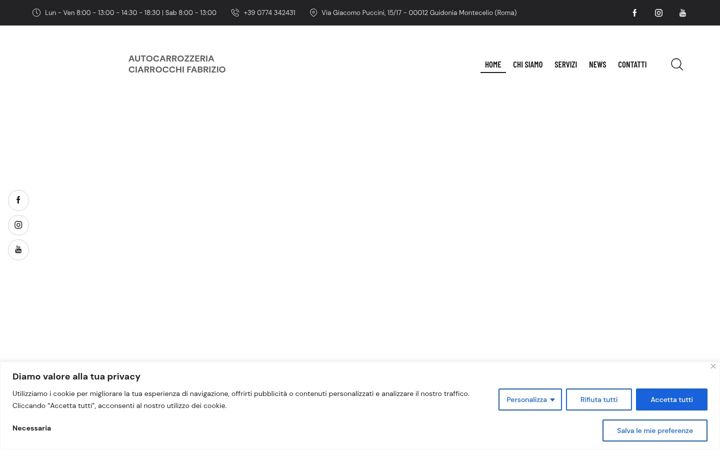The height and width of the screenshot is (450, 720).
Task: Open the SERVIZI menu item
Action: [566, 64]
